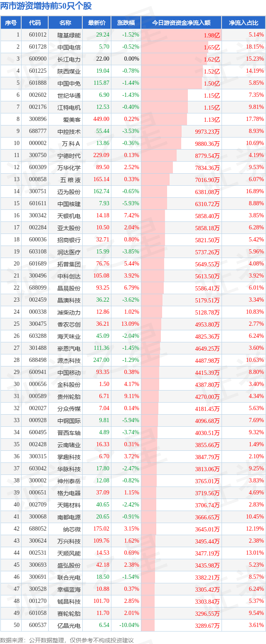This screenshot has height=644, width=266.
Task: Select stock name 招商银行
Action: click(69, 240)
